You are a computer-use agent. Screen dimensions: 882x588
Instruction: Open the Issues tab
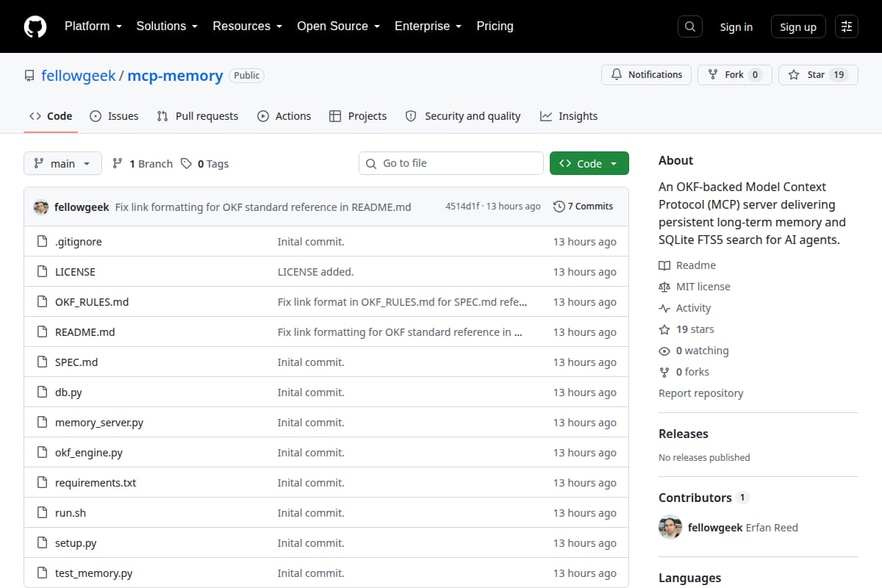pos(114,116)
